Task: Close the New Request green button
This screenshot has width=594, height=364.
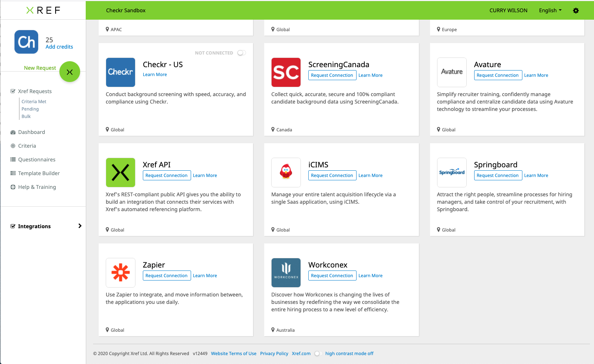Action: click(x=70, y=72)
